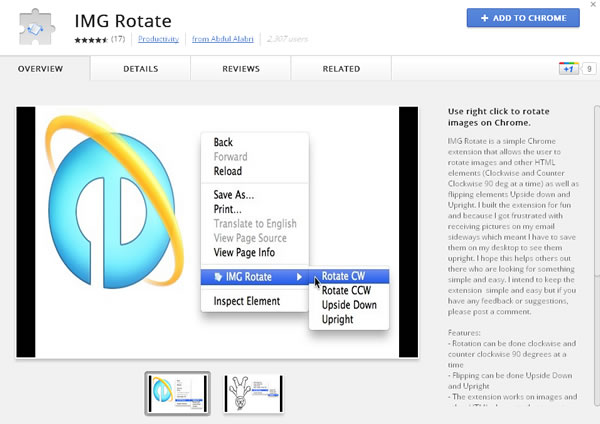
Task: Click the "Features:" text in the description
Action: point(464,333)
